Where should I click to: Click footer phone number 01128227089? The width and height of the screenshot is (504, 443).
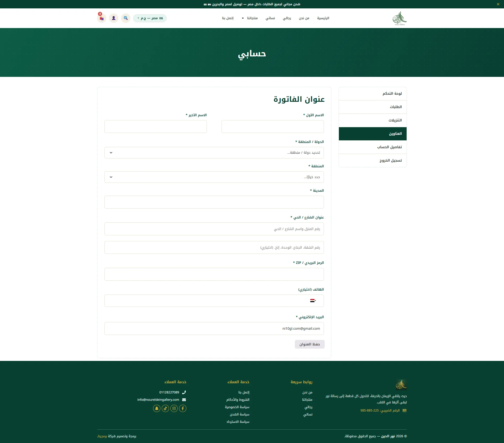tap(169, 392)
